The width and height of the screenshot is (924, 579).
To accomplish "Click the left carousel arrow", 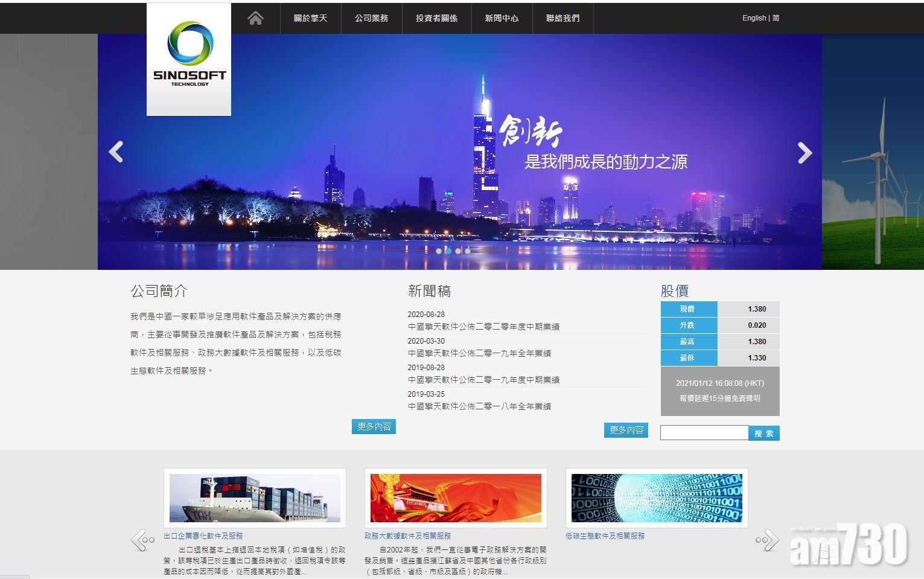I will pos(116,152).
